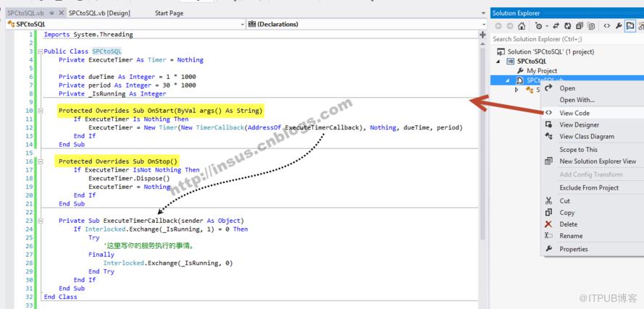Switch to the SPCtoSQL.vb [Design] tab

(99, 13)
